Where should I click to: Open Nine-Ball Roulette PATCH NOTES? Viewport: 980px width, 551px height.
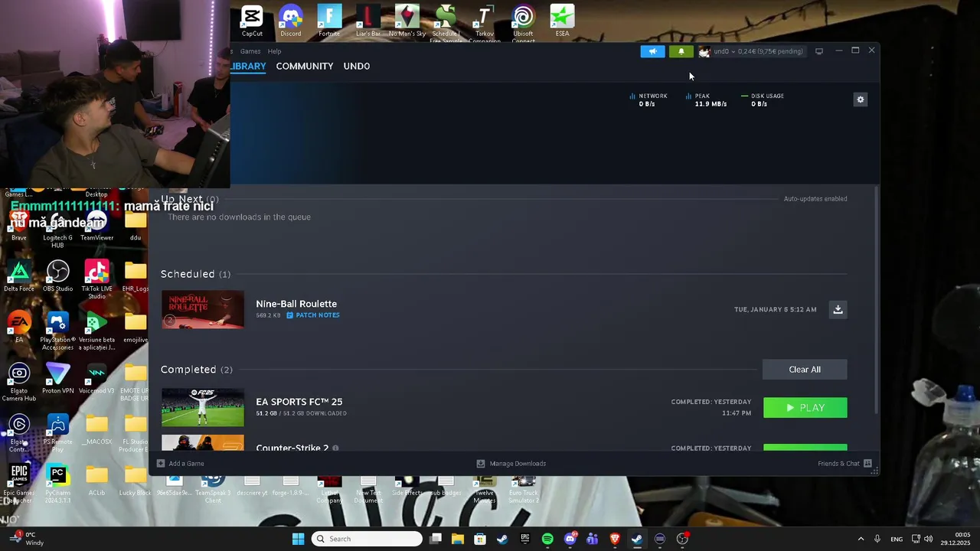pyautogui.click(x=313, y=315)
